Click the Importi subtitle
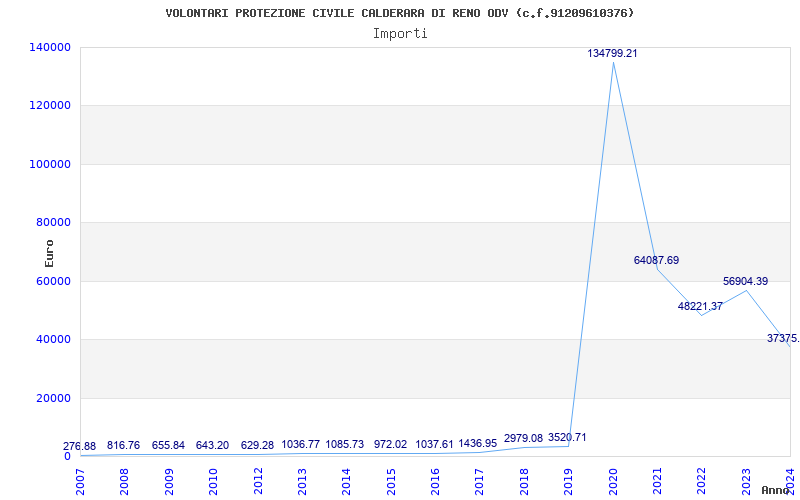This screenshot has height=500, width=800. coord(400,34)
